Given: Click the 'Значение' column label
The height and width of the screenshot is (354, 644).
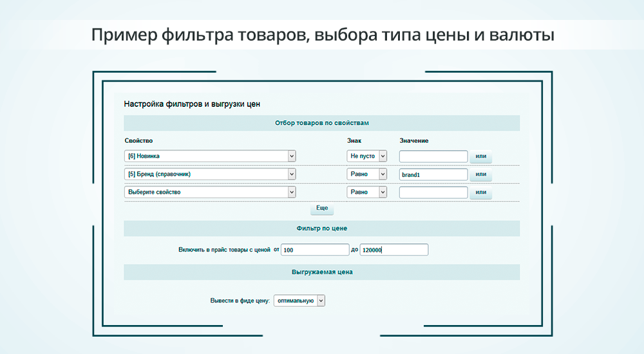Looking at the screenshot, I should 414,140.
